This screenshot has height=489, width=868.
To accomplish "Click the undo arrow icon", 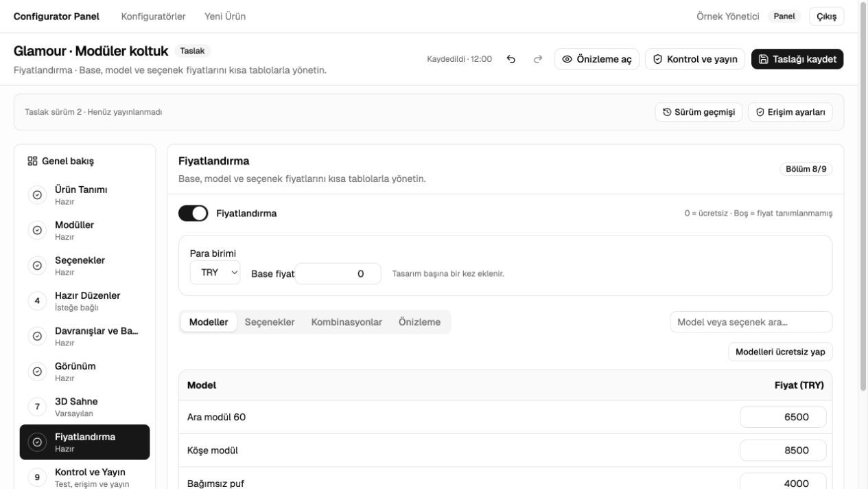I will click(511, 59).
